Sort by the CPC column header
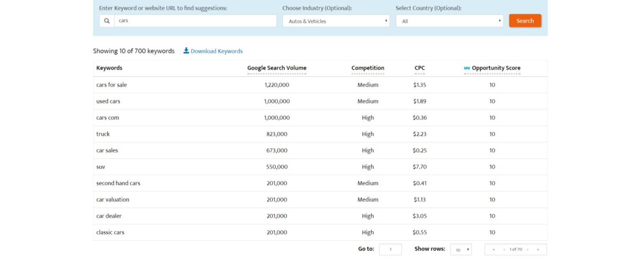This screenshot has height=258, width=644. click(419, 68)
